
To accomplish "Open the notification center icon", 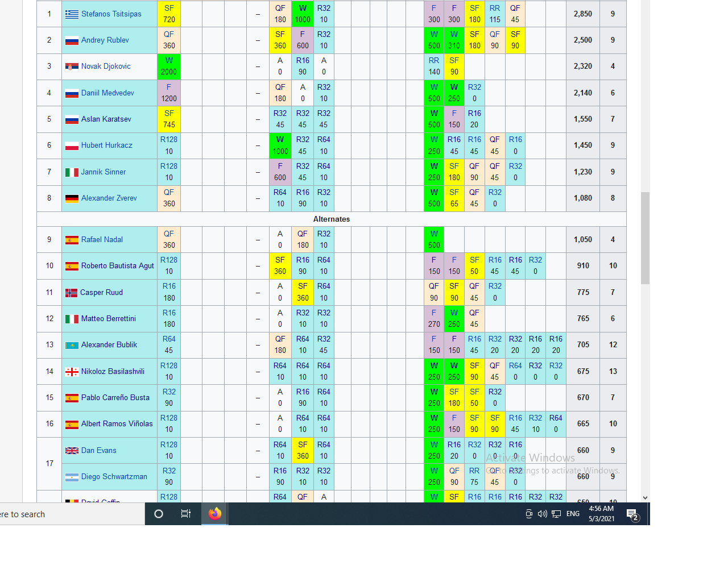I will pyautogui.click(x=632, y=514).
